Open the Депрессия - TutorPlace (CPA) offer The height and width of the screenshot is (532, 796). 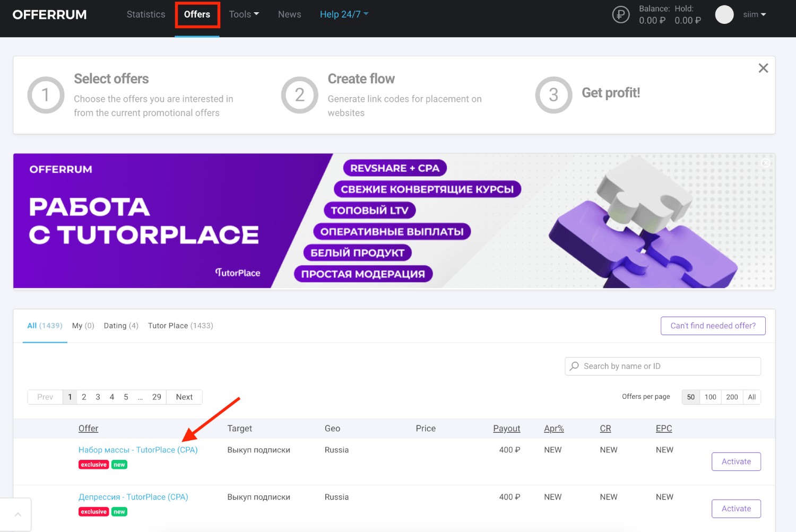133,497
